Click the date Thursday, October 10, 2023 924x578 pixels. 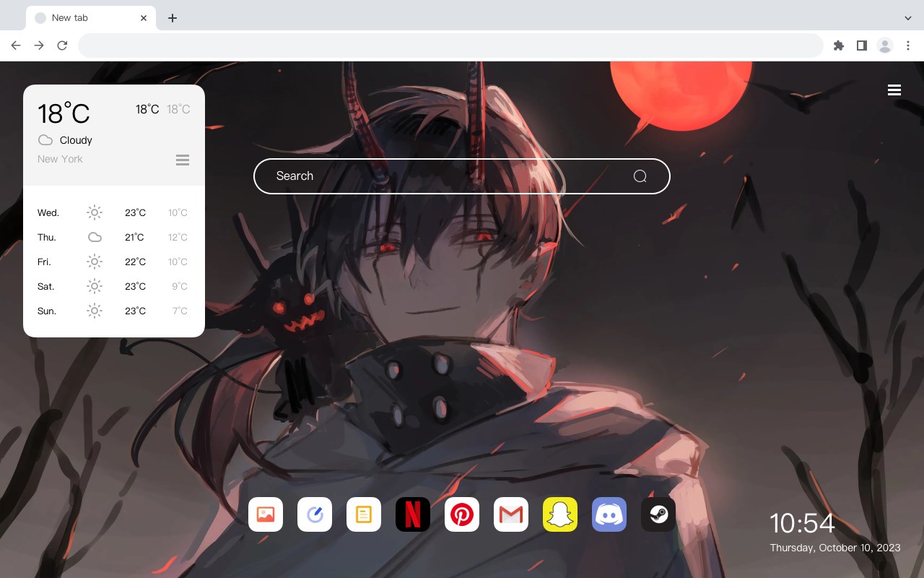tap(835, 548)
